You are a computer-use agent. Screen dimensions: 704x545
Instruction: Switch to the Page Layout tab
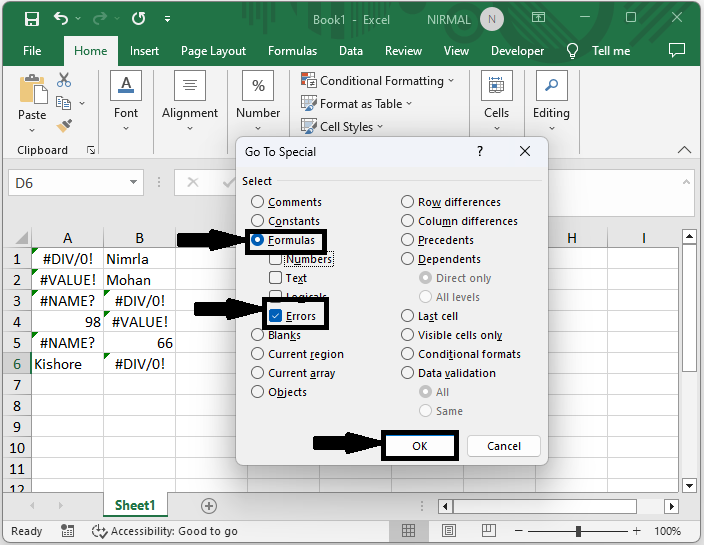(x=213, y=51)
